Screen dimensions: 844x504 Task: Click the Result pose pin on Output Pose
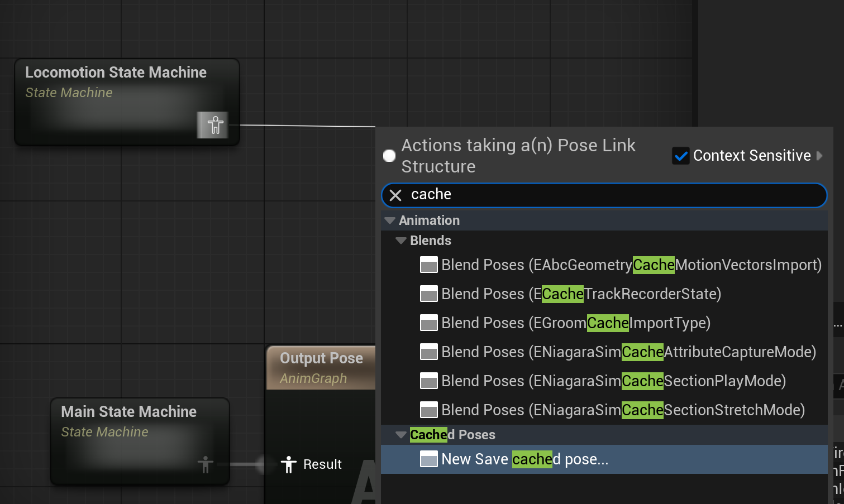click(288, 464)
